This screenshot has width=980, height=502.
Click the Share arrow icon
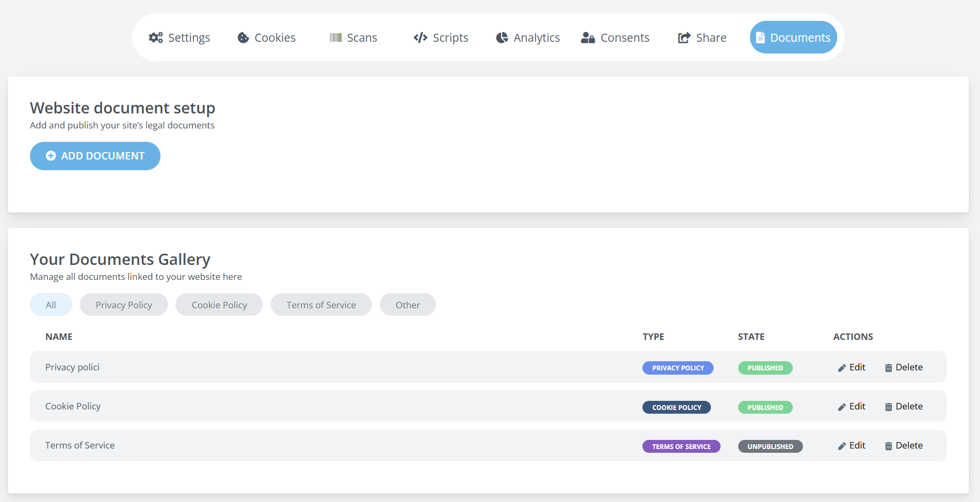(x=684, y=37)
